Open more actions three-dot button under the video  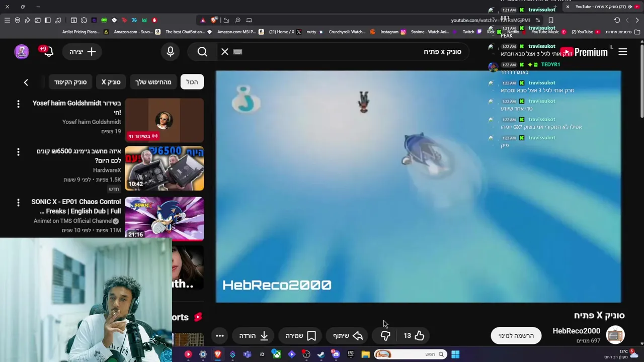point(219,335)
